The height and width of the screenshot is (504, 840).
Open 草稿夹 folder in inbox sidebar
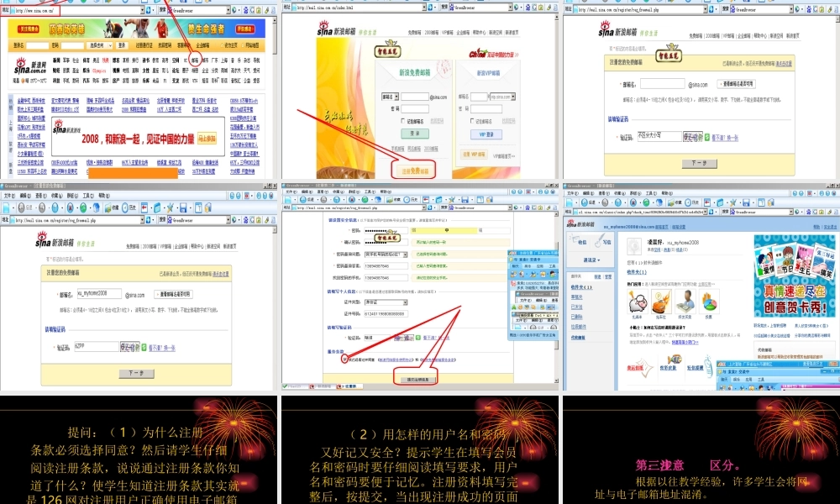tap(576, 297)
